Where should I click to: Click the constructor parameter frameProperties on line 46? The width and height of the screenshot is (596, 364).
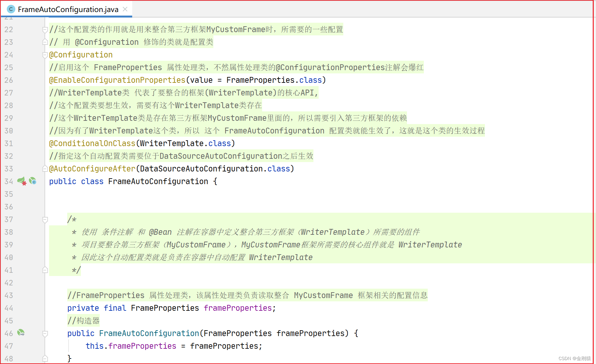coord(310,333)
